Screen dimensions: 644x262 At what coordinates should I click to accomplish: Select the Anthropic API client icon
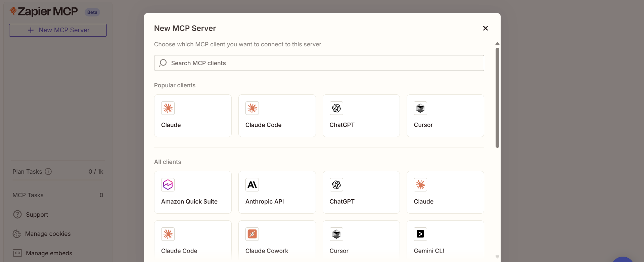(x=252, y=185)
